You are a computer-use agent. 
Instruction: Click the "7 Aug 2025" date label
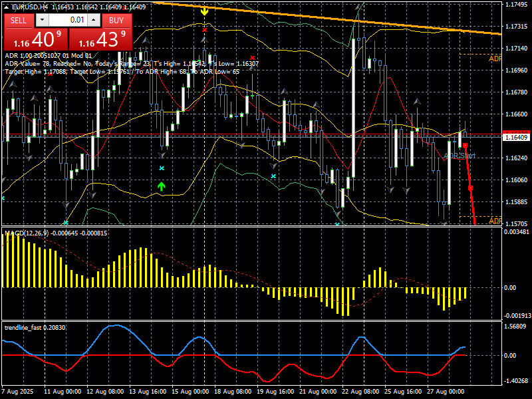coord(18,392)
